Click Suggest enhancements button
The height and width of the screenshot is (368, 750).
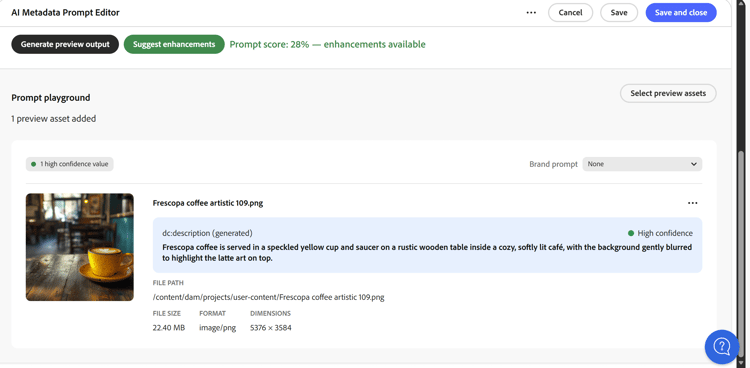pos(174,44)
